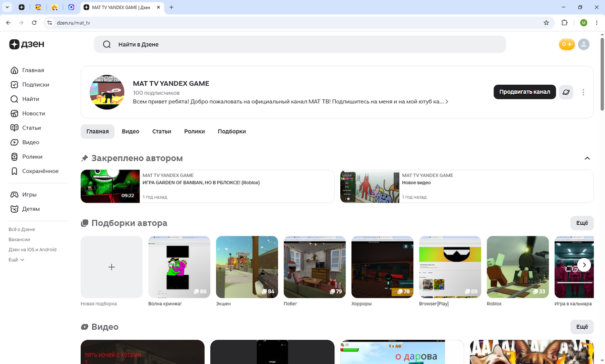Click the planet icon next to Продвигать канал
Viewport: 605px width, 364px height.
566,92
